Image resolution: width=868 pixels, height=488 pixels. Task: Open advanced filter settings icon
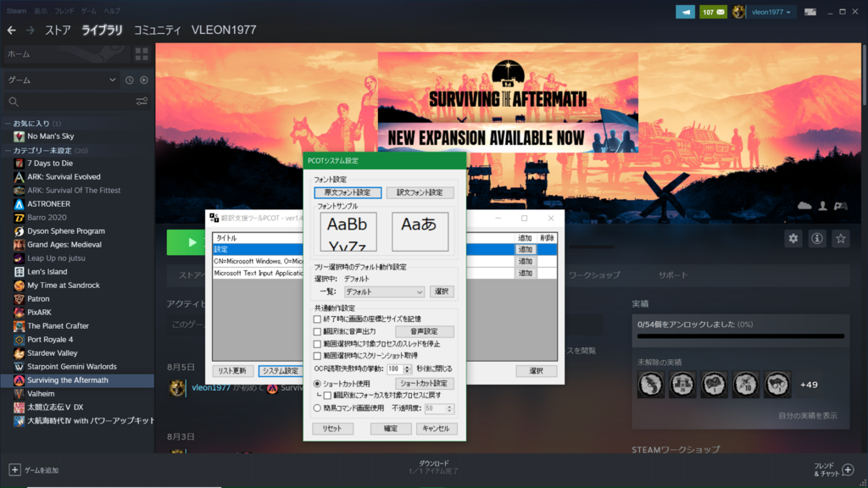(x=142, y=102)
